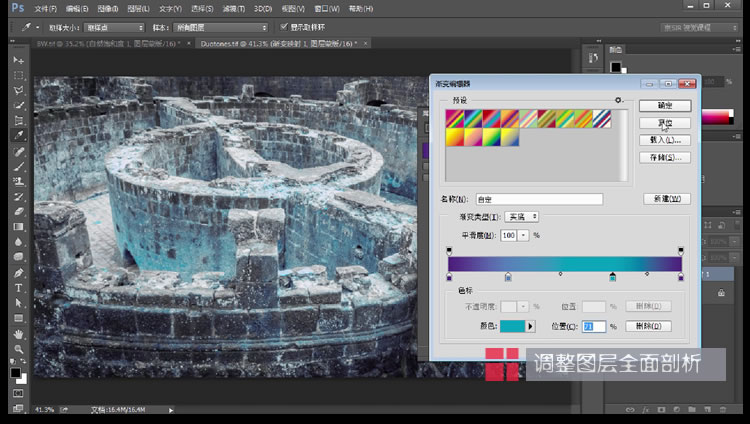Viewport: 750px width, 424px height.
Task: Click the layer styles fx icon
Action: (645, 410)
